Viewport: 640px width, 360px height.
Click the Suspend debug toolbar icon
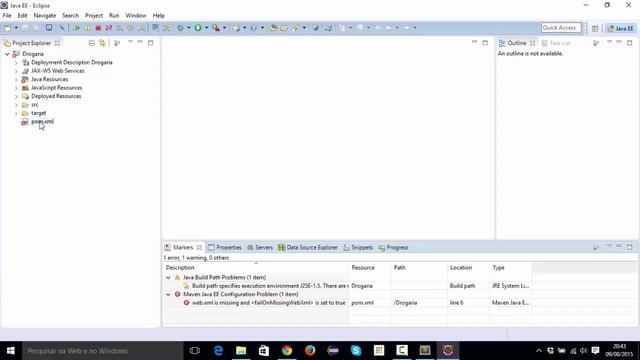(87, 28)
